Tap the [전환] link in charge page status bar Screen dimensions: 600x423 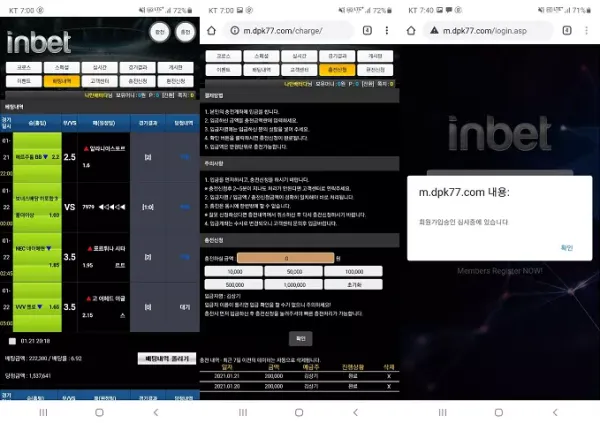coord(368,84)
